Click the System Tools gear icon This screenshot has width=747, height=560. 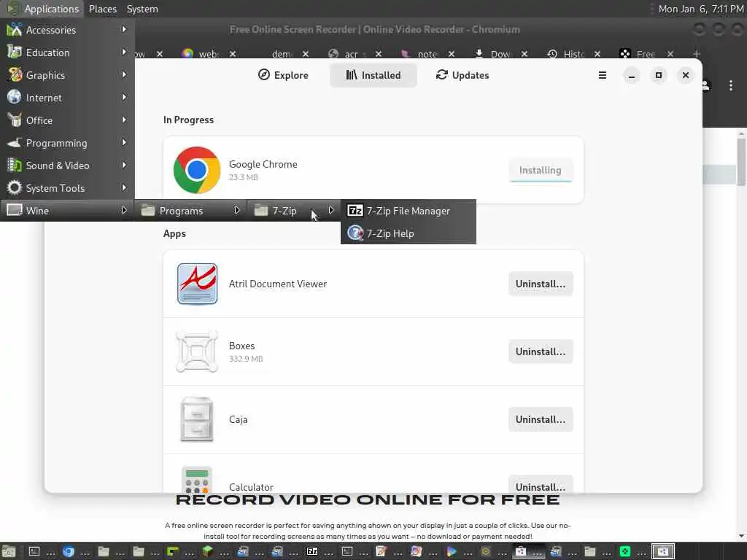click(15, 187)
